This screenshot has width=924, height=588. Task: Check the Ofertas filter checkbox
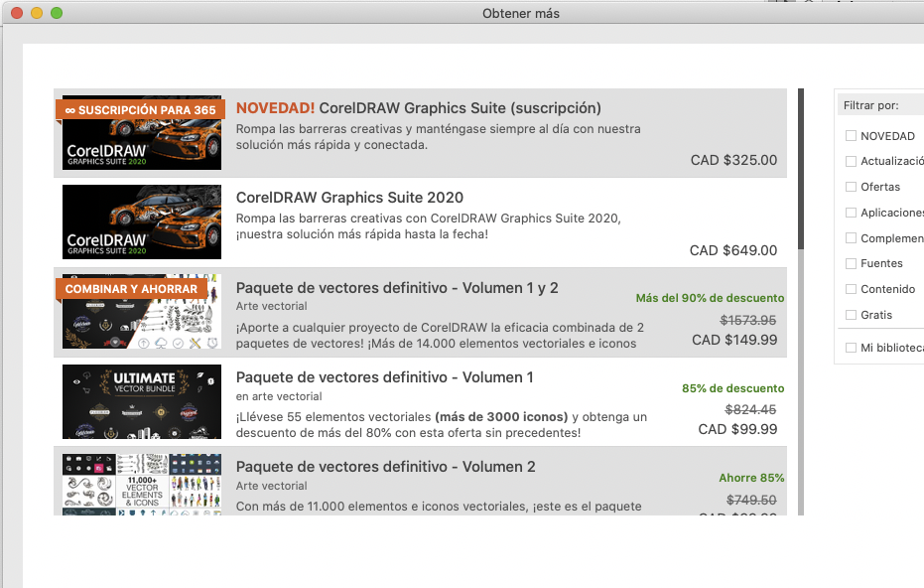851,187
